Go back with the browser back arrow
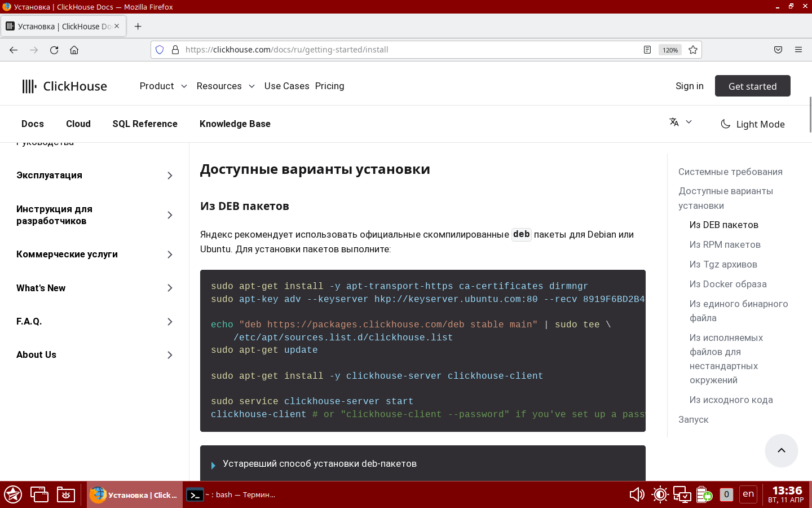812x508 pixels. (14, 50)
